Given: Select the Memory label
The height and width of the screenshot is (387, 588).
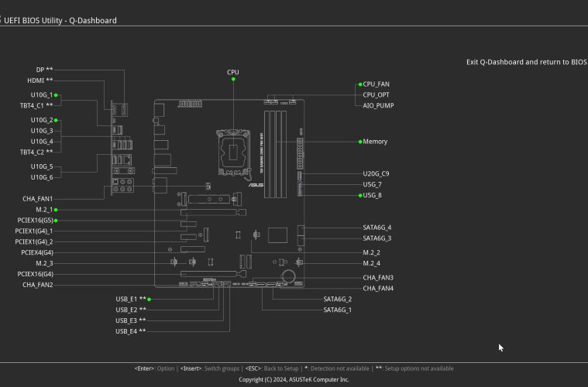Looking at the screenshot, I should click(375, 142).
